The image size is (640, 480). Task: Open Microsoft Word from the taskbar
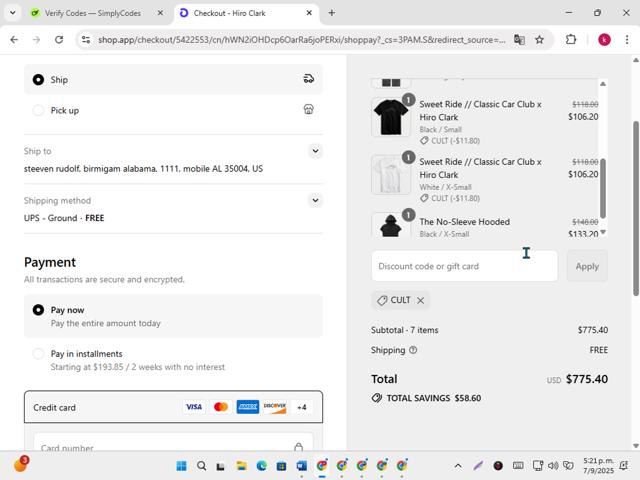pyautogui.click(x=302, y=466)
